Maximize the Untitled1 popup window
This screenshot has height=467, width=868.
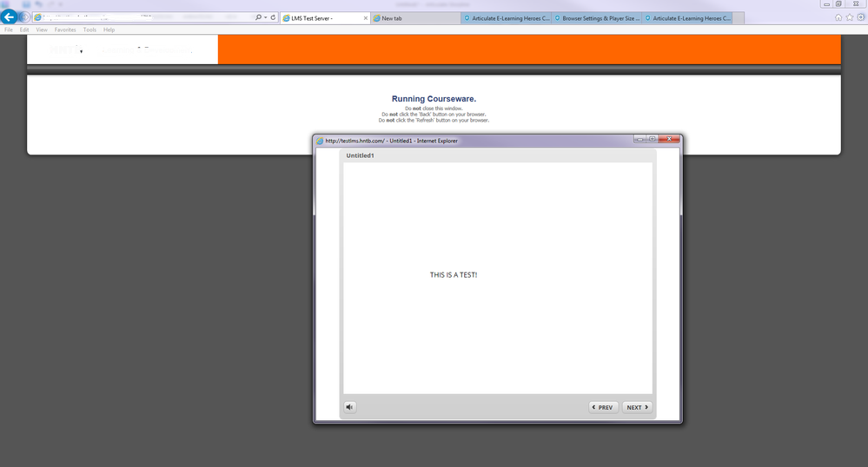pyautogui.click(x=653, y=139)
